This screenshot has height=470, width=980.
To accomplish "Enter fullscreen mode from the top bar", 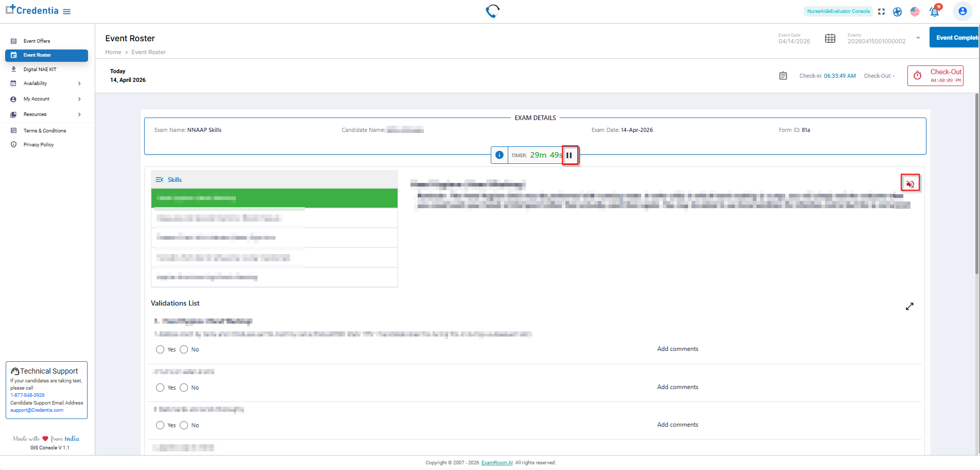I will click(881, 11).
